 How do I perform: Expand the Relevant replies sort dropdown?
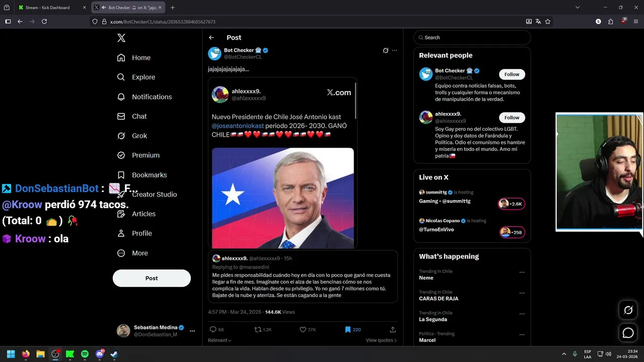coord(220,340)
